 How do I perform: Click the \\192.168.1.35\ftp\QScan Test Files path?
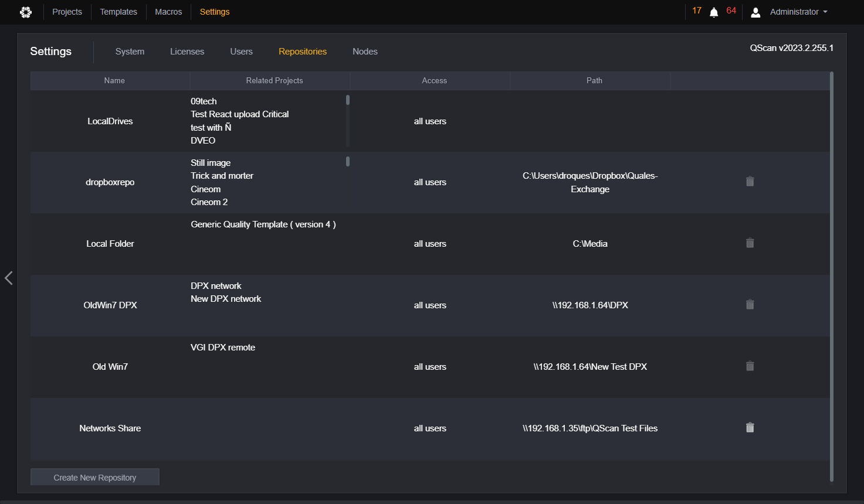pyautogui.click(x=590, y=428)
